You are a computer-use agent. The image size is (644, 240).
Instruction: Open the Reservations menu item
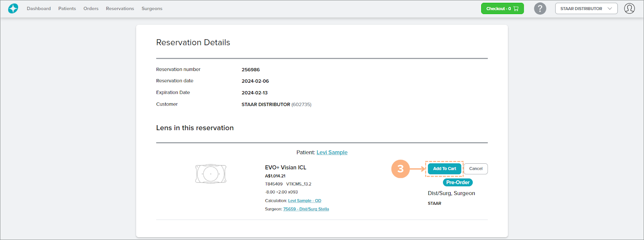120,8
